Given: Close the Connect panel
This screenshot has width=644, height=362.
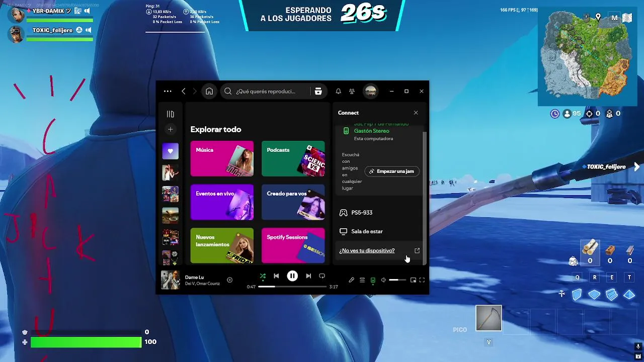Looking at the screenshot, I should click(x=416, y=113).
